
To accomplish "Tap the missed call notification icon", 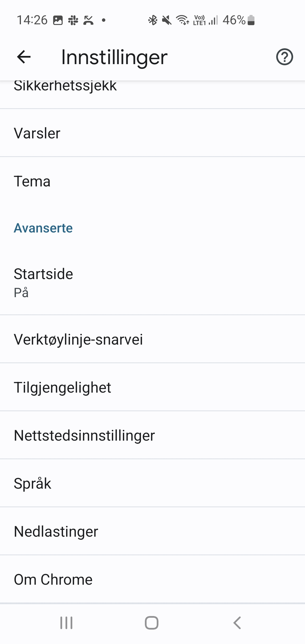I will (88, 20).
